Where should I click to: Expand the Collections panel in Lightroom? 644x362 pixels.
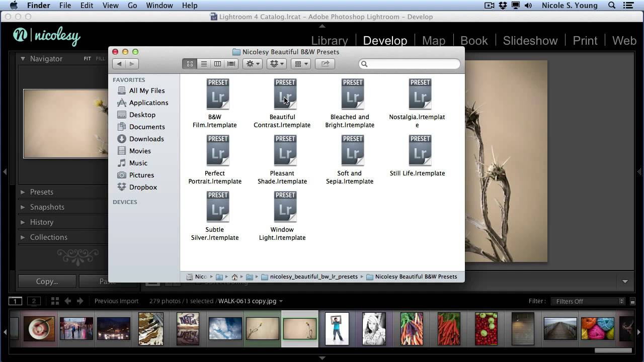(23, 237)
